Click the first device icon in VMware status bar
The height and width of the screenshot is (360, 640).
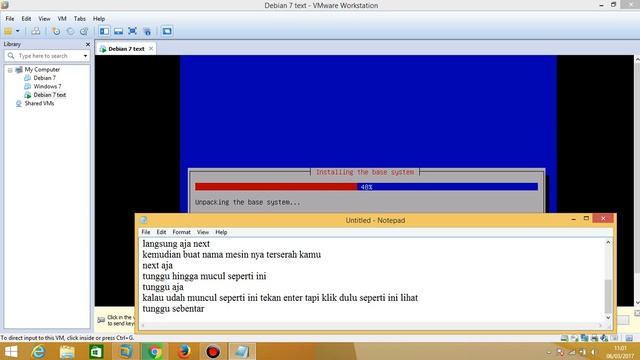pyautogui.click(x=564, y=338)
